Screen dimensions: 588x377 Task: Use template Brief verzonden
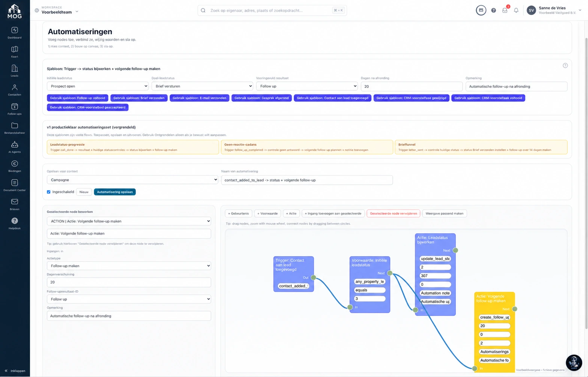point(139,98)
